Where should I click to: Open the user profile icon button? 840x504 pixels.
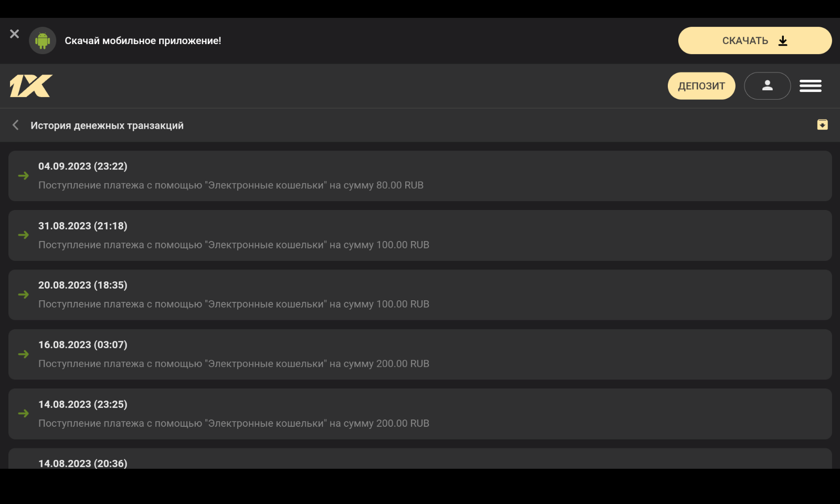pyautogui.click(x=767, y=86)
